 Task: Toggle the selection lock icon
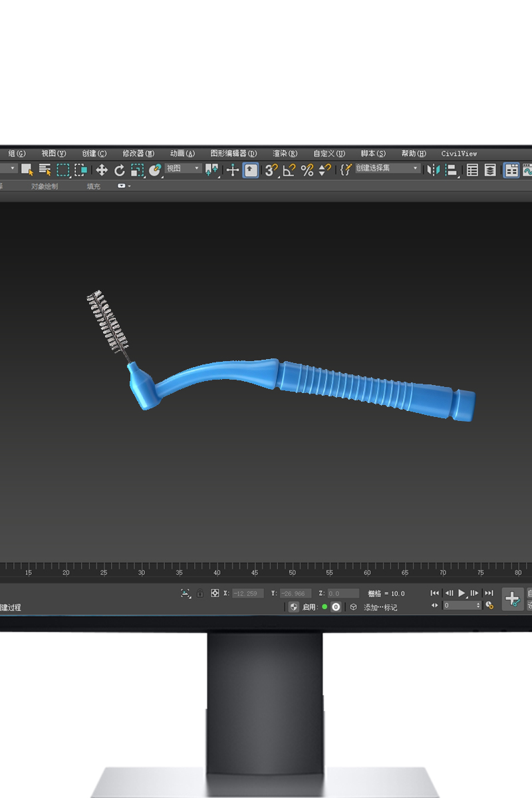tap(200, 593)
